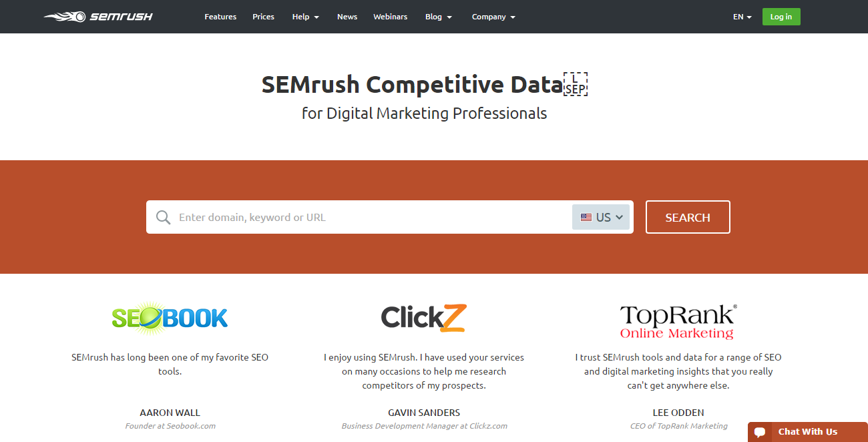This screenshot has width=868, height=442.
Task: Expand the Help menu
Action: [x=306, y=17]
